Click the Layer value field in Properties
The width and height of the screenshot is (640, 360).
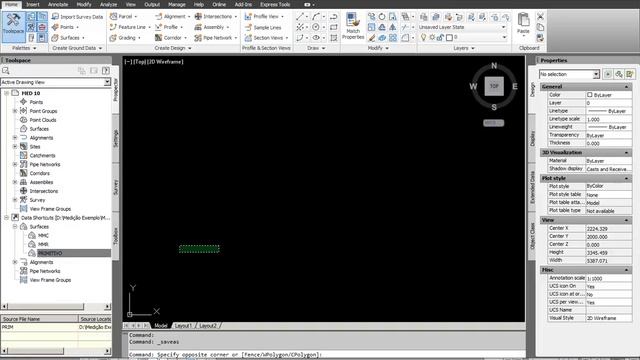tap(609, 103)
